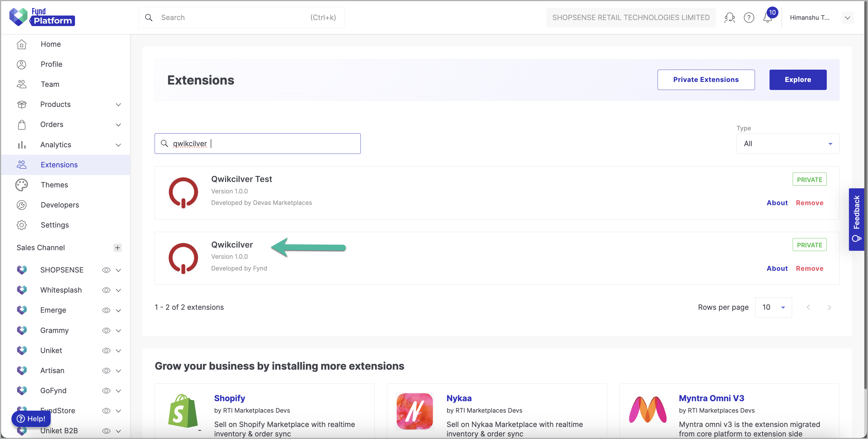Click the Profile sidebar icon
The height and width of the screenshot is (439, 868).
coord(21,64)
